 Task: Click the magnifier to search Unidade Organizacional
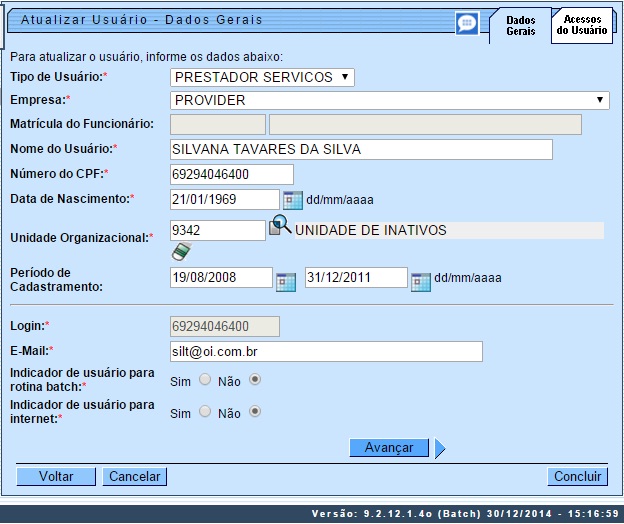pos(280,228)
